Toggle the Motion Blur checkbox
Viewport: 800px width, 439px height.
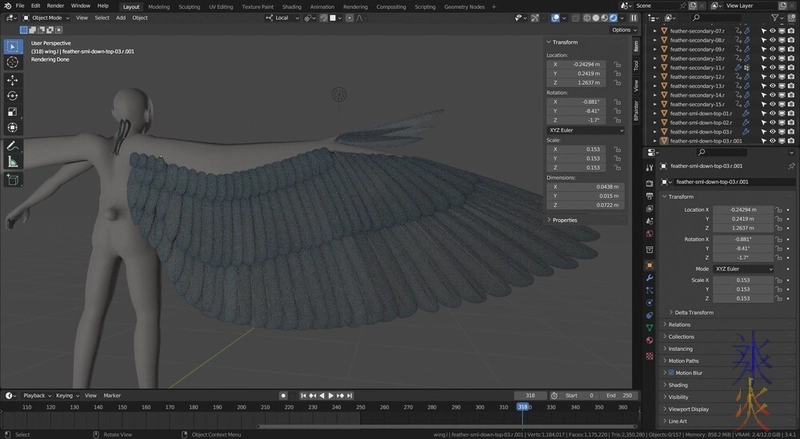coord(670,372)
